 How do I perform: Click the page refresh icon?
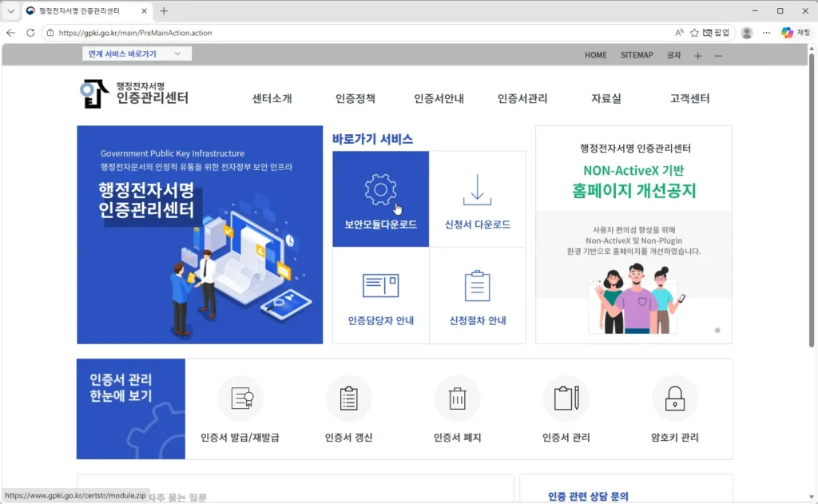tap(30, 33)
